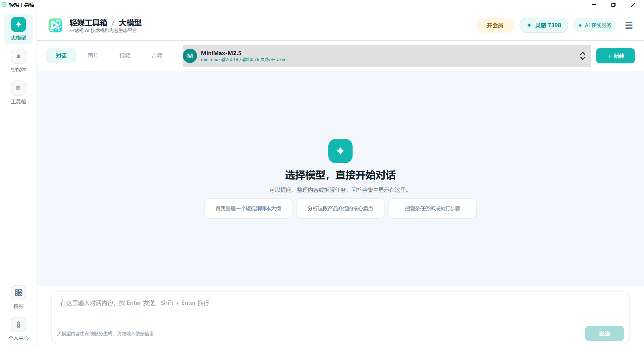Click the 轻媒工具箱 header title

pos(89,23)
